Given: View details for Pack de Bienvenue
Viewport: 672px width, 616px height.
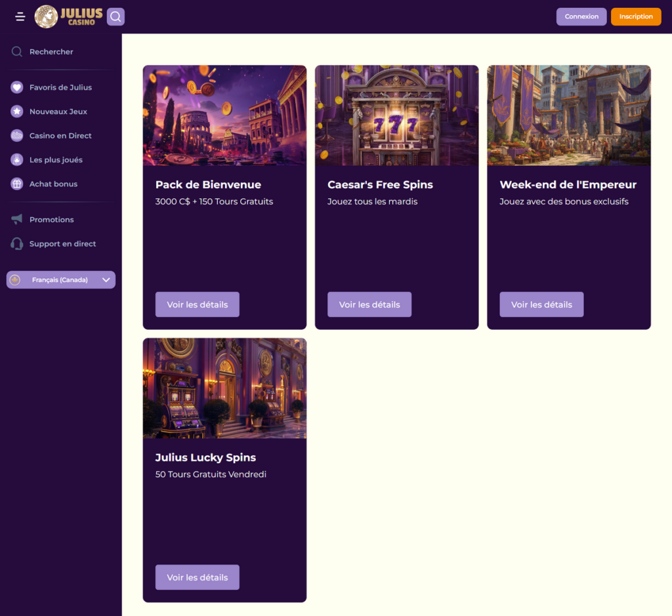Looking at the screenshot, I should 197,304.
